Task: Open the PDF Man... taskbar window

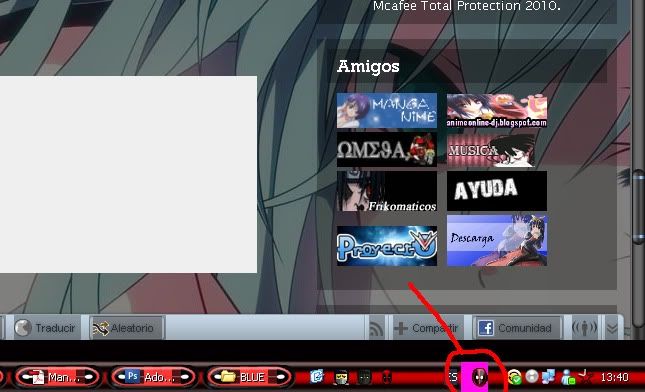Action: pos(57,376)
